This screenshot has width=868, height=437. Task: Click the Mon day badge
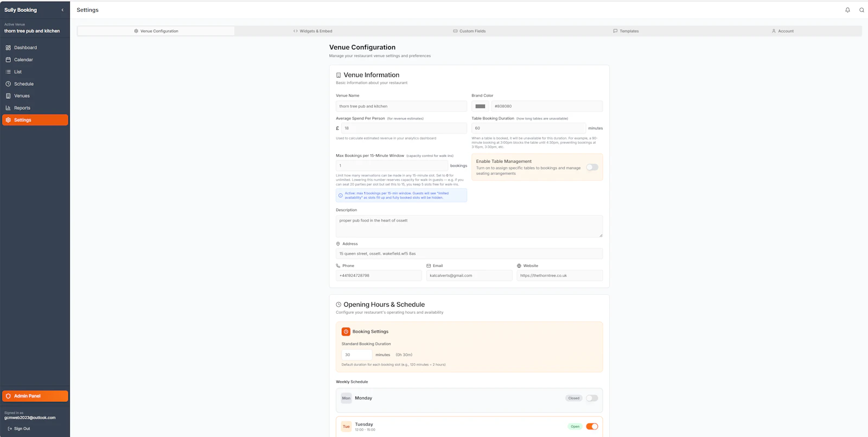[x=346, y=398]
